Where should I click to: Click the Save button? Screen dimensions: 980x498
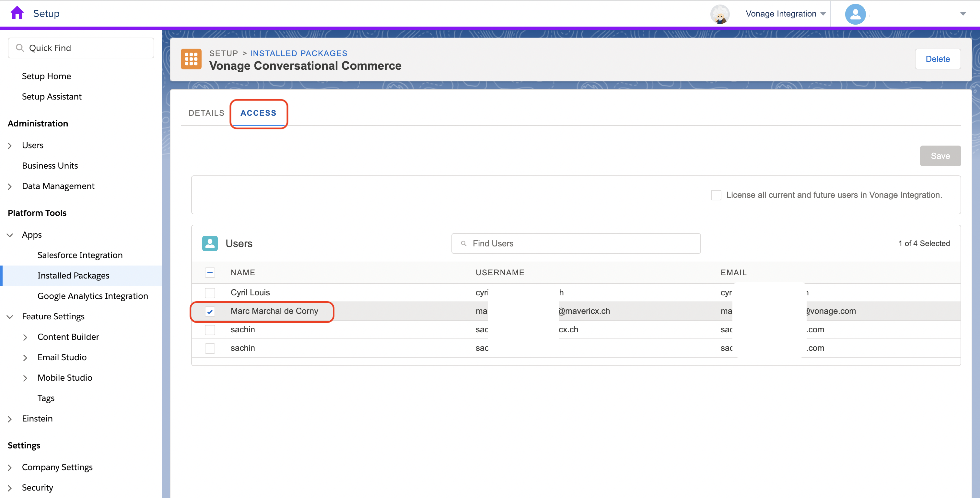[940, 156]
